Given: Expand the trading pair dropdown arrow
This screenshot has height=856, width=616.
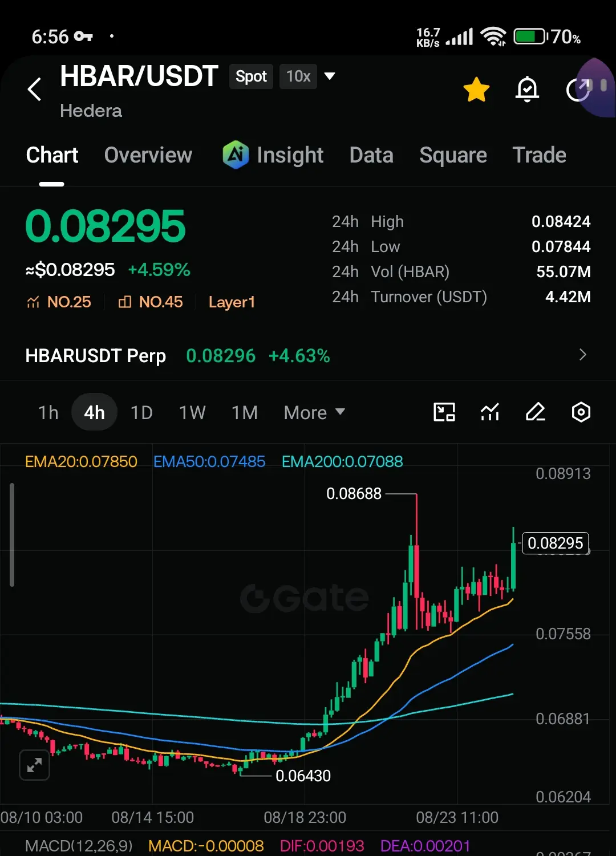Looking at the screenshot, I should coord(330,76).
